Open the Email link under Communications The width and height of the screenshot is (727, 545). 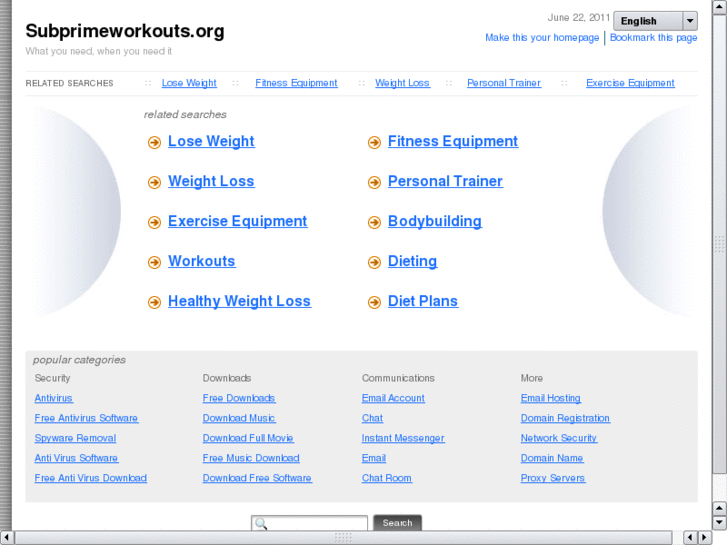point(374,458)
